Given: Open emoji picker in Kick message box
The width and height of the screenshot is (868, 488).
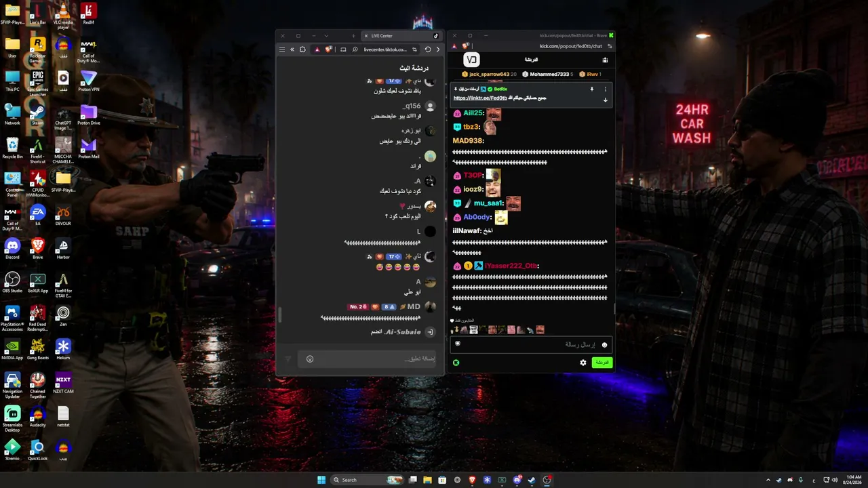Looking at the screenshot, I should [x=604, y=345].
